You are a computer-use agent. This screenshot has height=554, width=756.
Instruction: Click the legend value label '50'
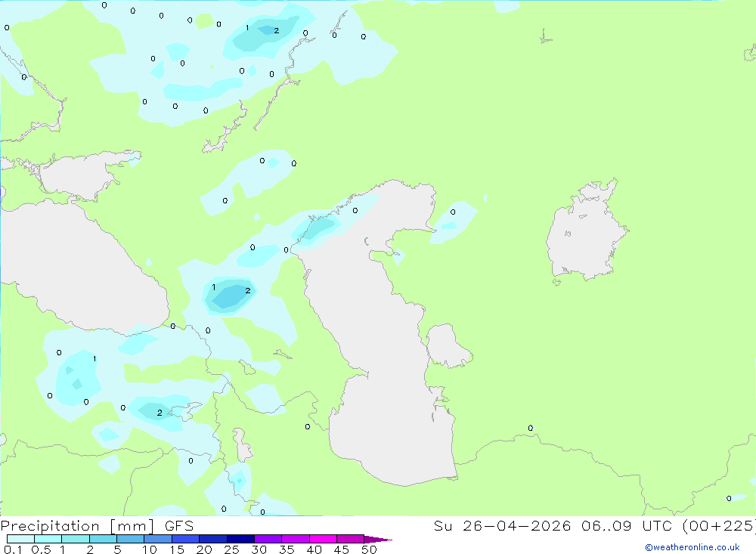[369, 549]
